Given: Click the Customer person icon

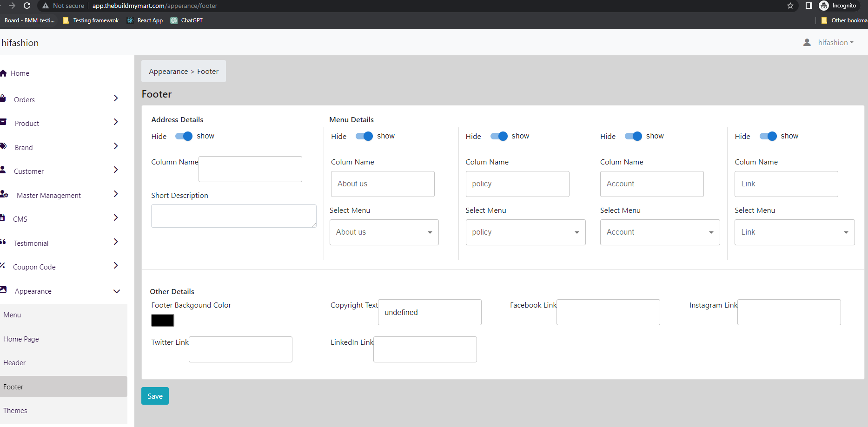Looking at the screenshot, I should point(3,170).
